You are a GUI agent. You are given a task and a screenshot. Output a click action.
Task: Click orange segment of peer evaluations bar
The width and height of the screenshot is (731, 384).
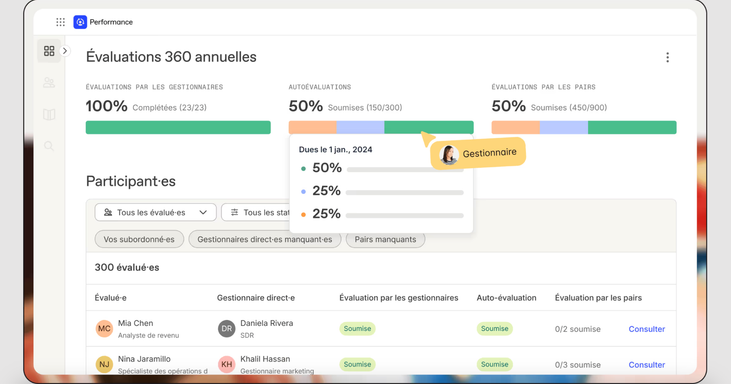(516, 127)
